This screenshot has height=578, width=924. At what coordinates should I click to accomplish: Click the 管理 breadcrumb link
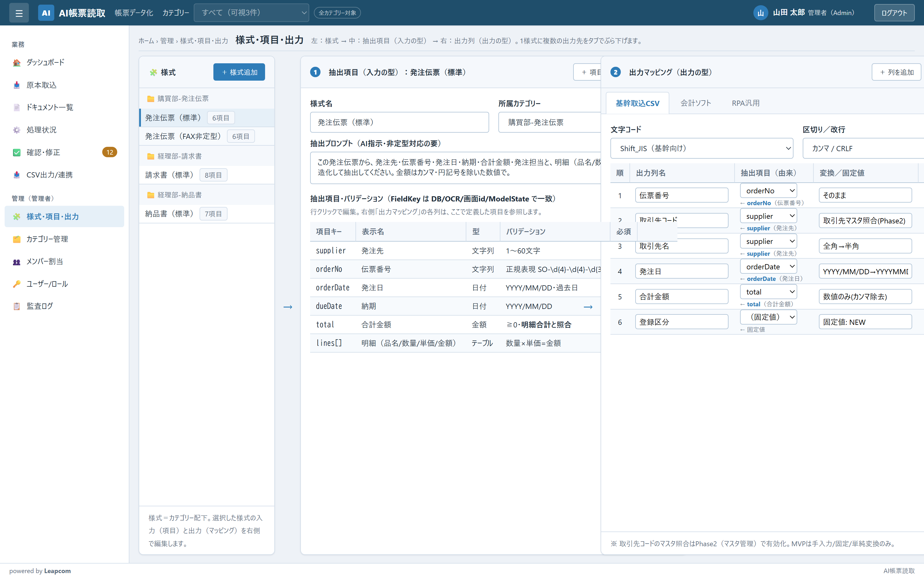pyautogui.click(x=167, y=41)
